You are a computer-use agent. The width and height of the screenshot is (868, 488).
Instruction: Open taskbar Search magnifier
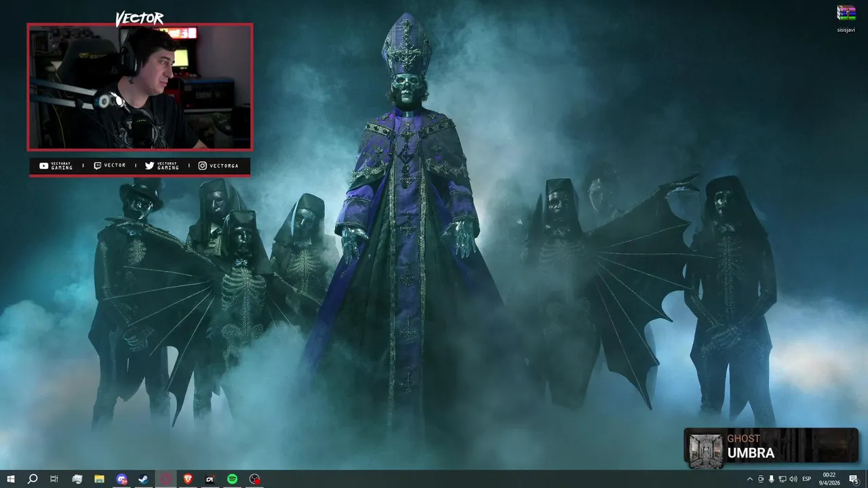[x=32, y=479]
